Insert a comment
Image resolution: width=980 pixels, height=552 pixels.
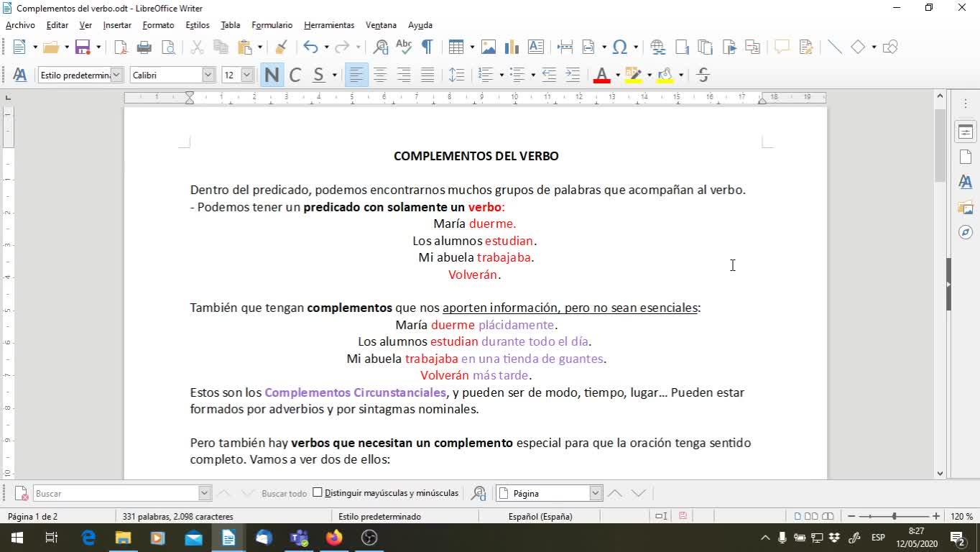coord(782,47)
